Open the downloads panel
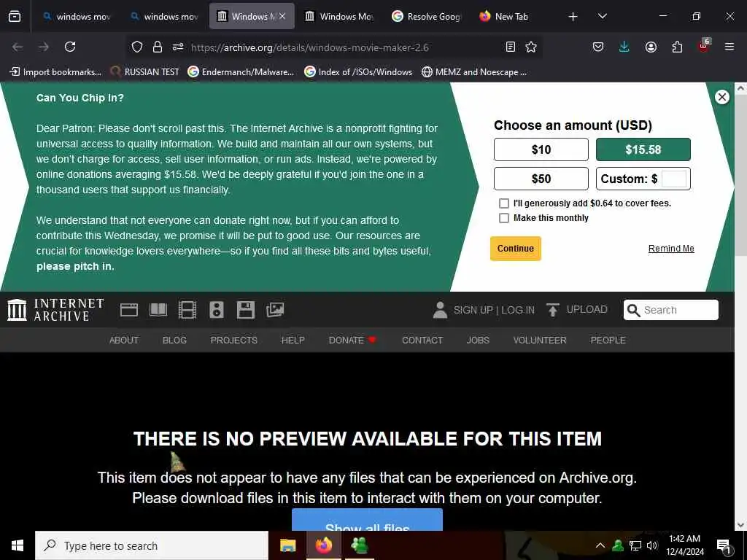 [x=624, y=47]
